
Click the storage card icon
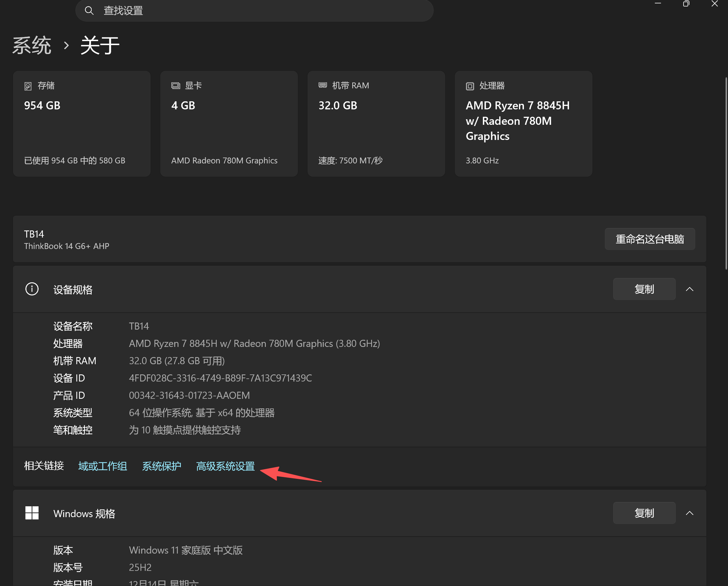pyautogui.click(x=28, y=86)
